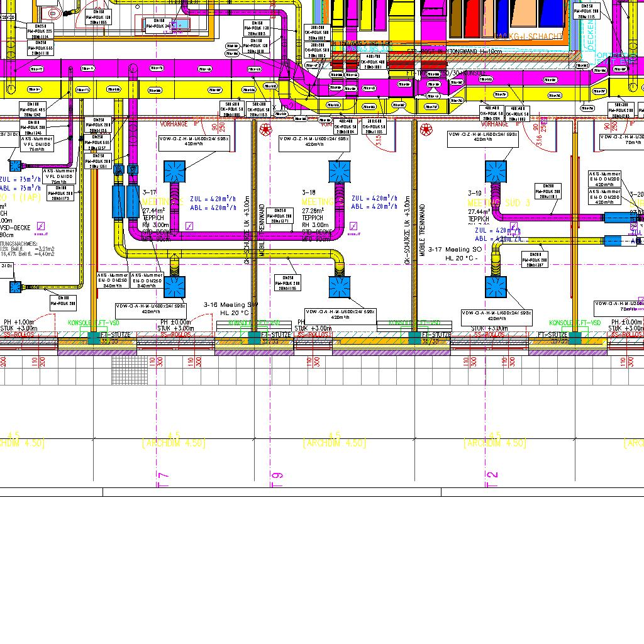Select the blue silencer on the yellow duct in room 3-17

(x=119, y=201)
